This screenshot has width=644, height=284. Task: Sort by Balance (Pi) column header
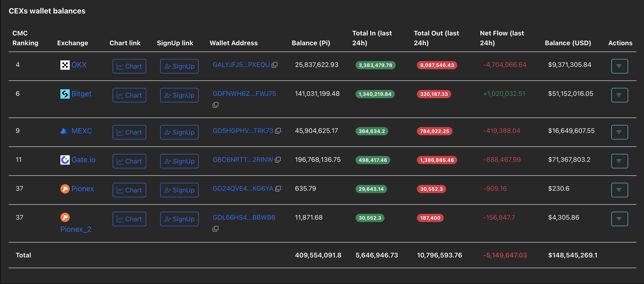click(x=311, y=43)
